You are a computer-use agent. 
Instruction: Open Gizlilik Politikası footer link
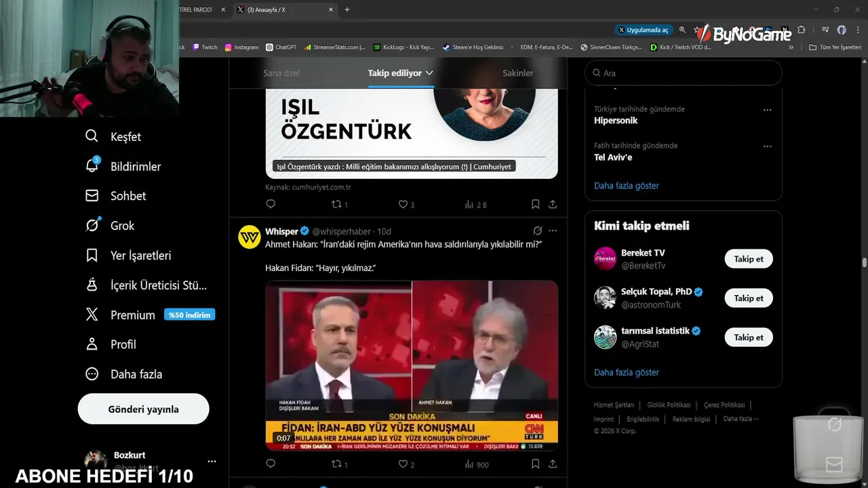(669, 405)
